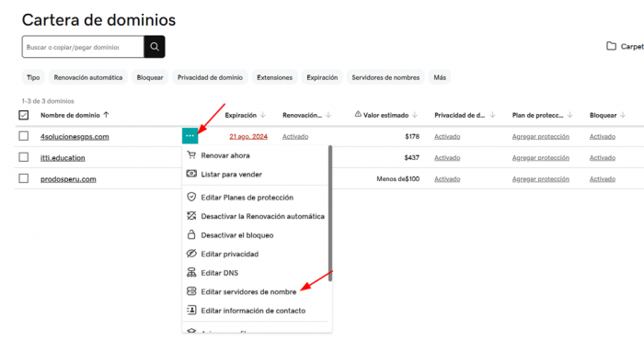Click the network icon beside Editar DNS
The image size is (644, 341).
click(x=191, y=272)
